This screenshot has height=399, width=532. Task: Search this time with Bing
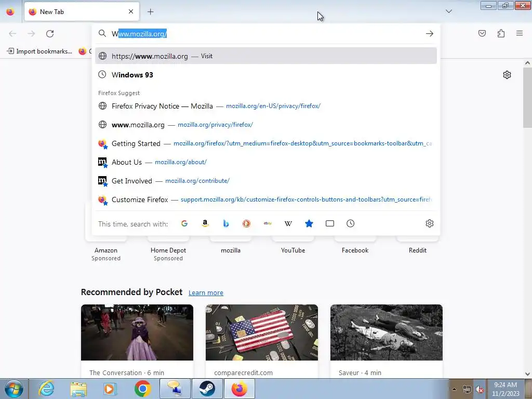pos(226,223)
